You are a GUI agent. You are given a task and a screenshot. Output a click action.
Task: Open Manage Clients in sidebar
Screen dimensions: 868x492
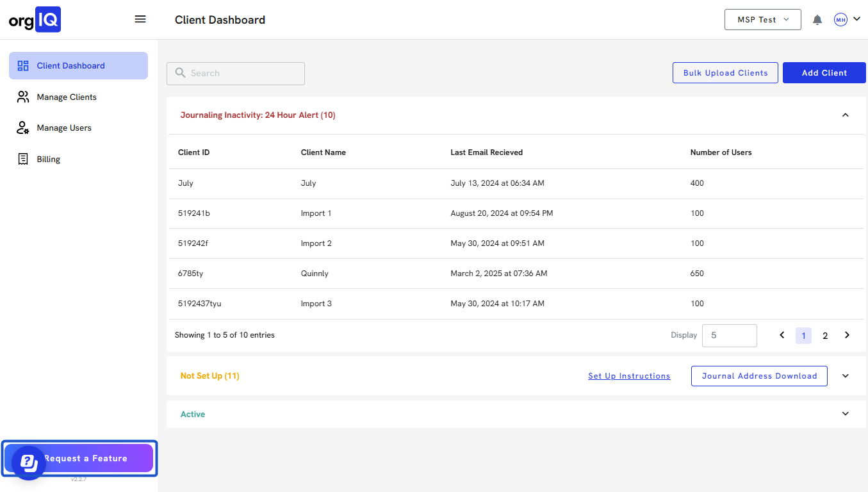click(x=67, y=97)
